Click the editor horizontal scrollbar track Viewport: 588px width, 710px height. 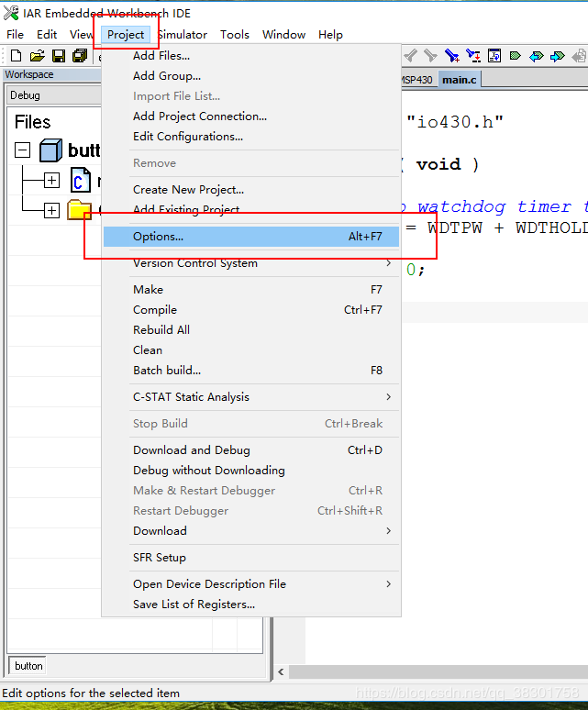[438, 671]
